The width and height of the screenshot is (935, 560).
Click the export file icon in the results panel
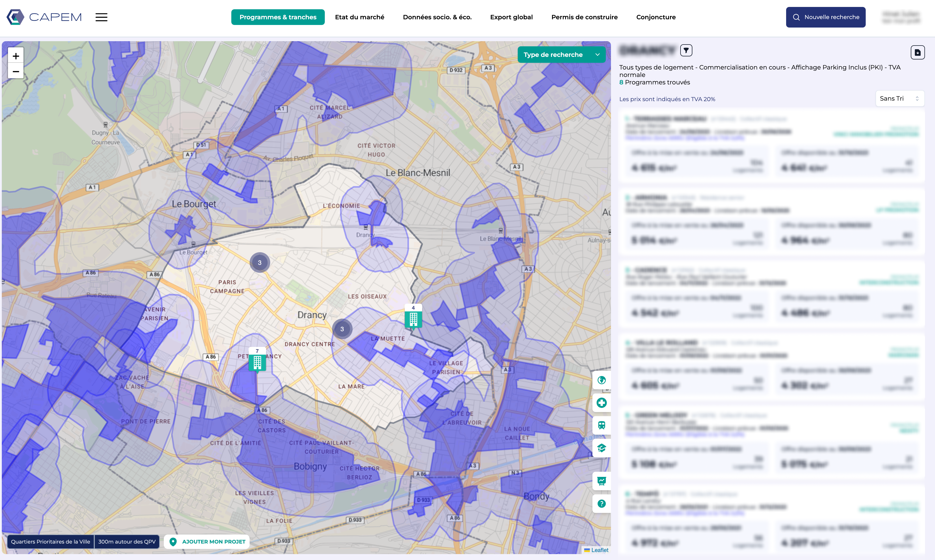point(917,52)
